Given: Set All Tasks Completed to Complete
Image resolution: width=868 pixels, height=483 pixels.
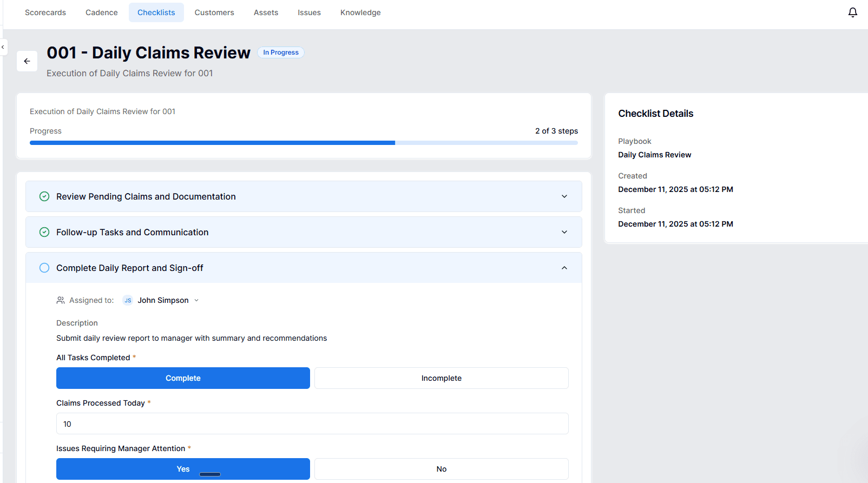Looking at the screenshot, I should point(183,378).
